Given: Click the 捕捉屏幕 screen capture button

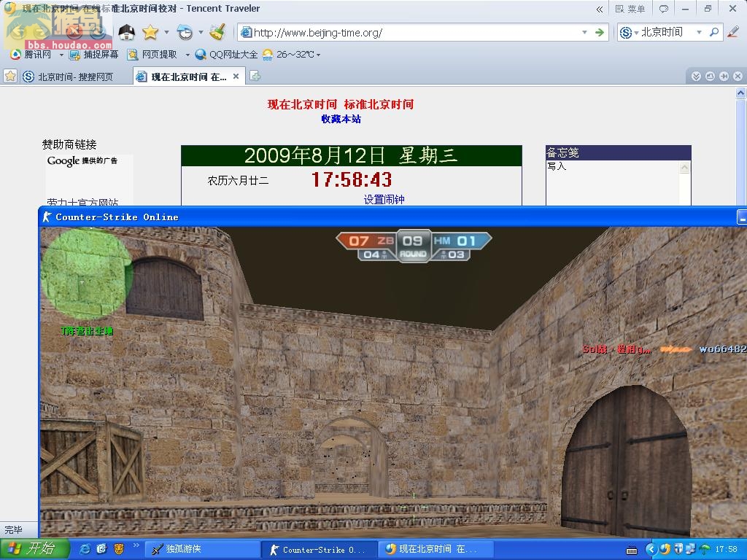Looking at the screenshot, I should coord(94,55).
